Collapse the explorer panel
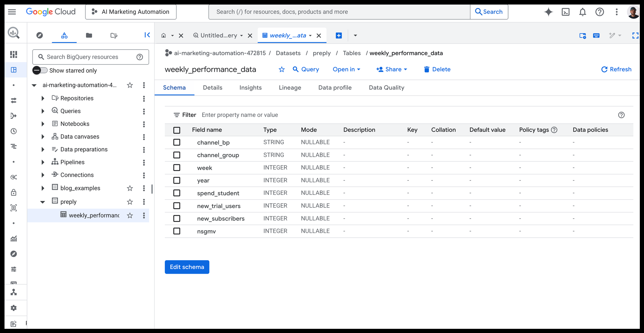 [147, 35]
